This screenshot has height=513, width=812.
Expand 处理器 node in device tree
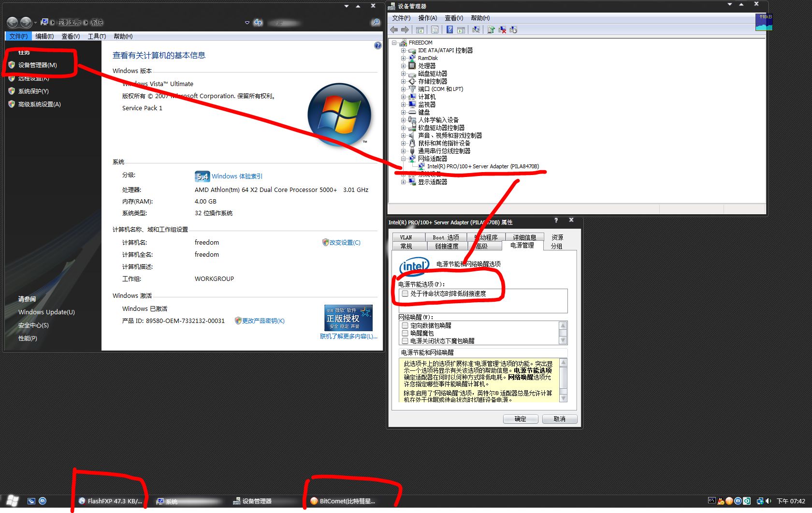tap(403, 66)
